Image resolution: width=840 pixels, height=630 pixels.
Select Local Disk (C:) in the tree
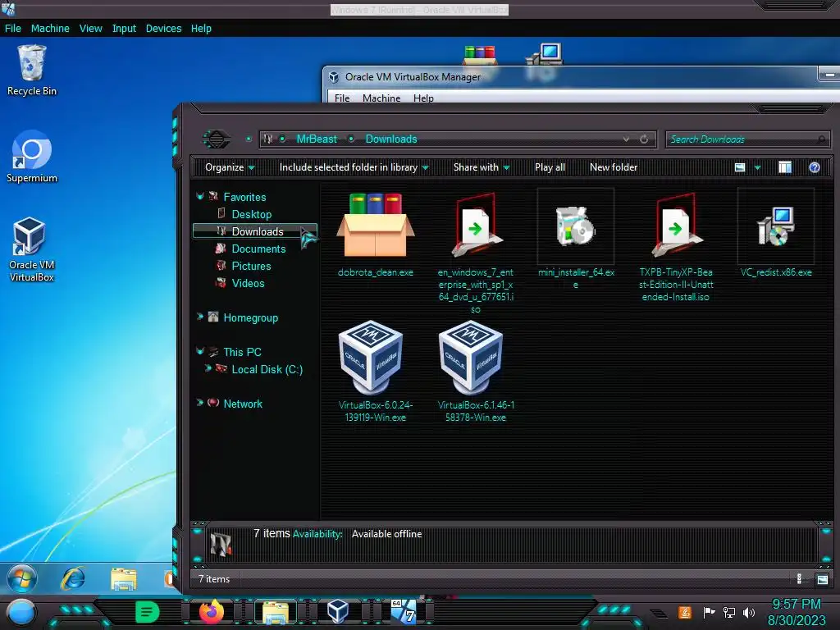pyautogui.click(x=267, y=370)
